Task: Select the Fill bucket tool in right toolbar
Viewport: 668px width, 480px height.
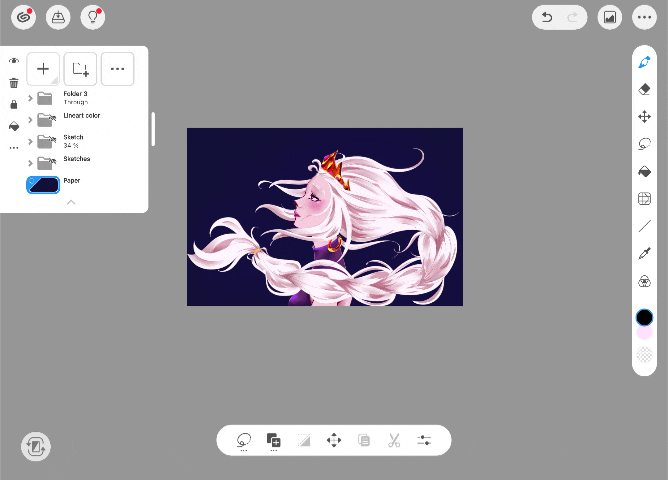Action: (644, 171)
